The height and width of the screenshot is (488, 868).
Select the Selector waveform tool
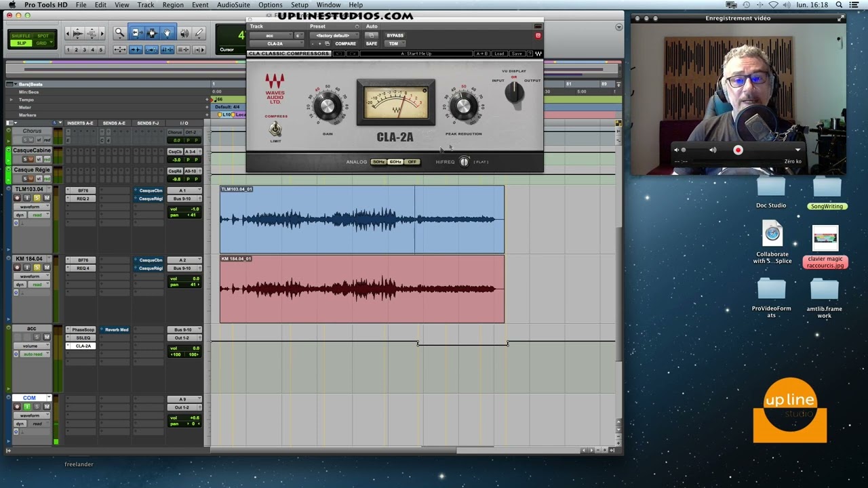pyautogui.click(x=152, y=33)
